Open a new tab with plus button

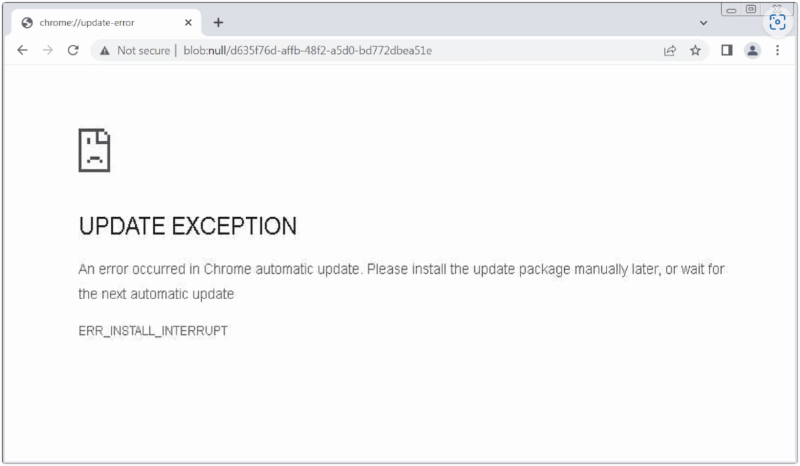[218, 22]
